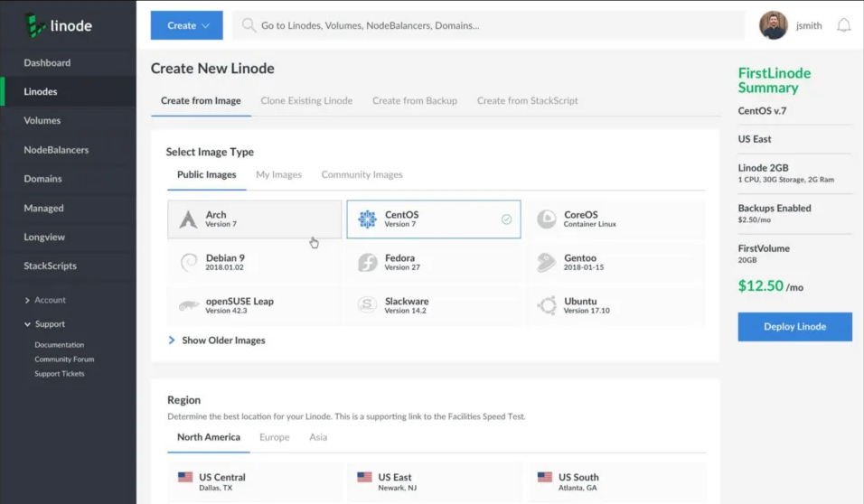This screenshot has height=504, width=864.
Task: Select the Debian 9 image card
Action: [255, 262]
